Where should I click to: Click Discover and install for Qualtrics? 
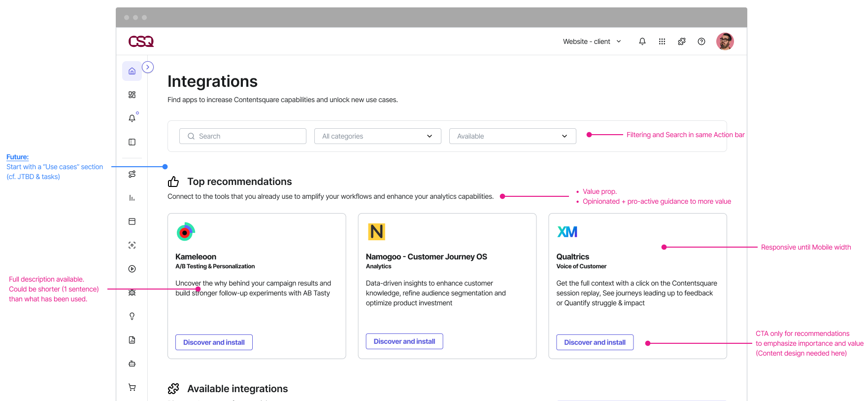coord(595,342)
